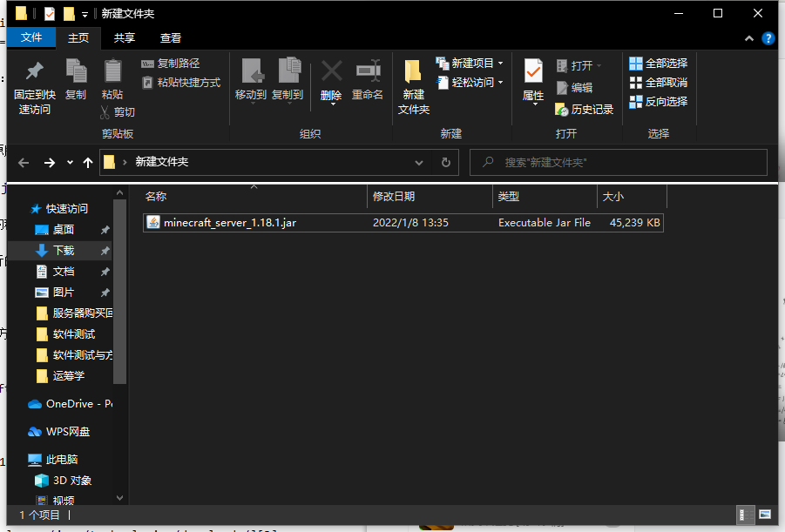Click the Delete (删除) X icon

click(x=331, y=71)
